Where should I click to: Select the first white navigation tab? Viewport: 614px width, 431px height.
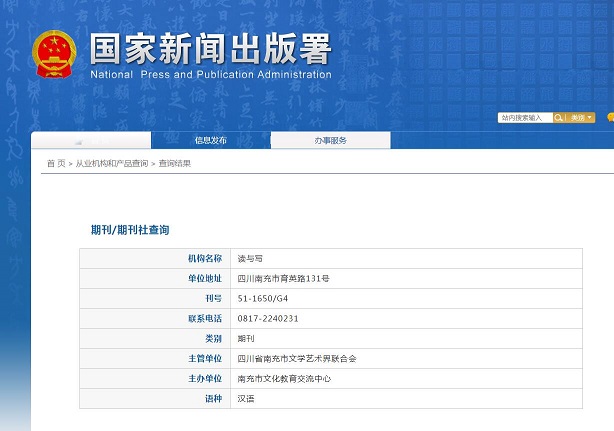pyautogui.click(x=91, y=140)
